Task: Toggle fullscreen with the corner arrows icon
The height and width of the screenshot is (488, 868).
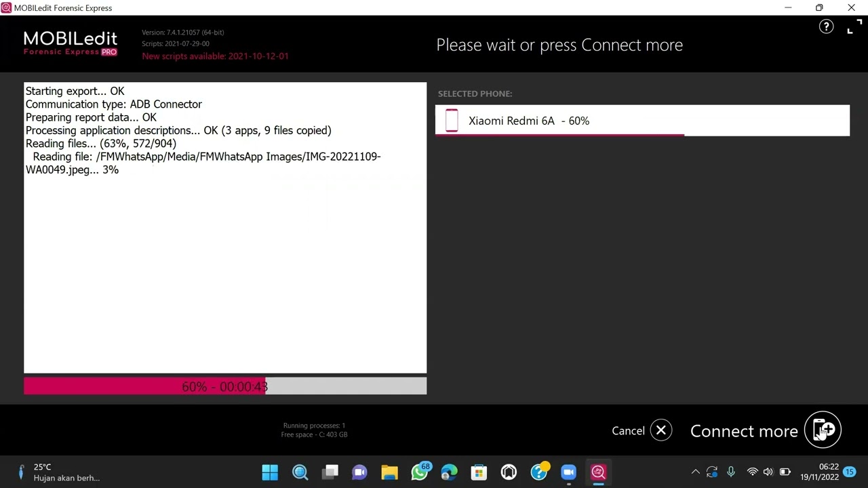Action: click(x=854, y=27)
